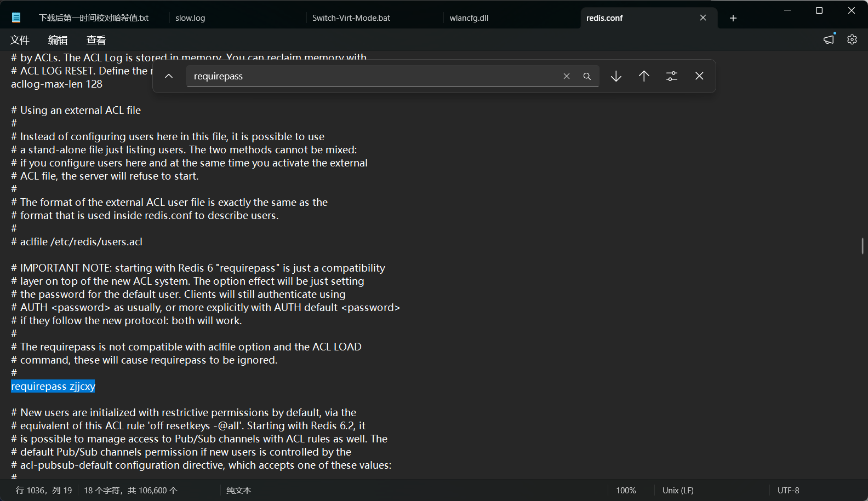This screenshot has height=501, width=868.
Task: Open the 文件 menu
Action: (x=20, y=40)
